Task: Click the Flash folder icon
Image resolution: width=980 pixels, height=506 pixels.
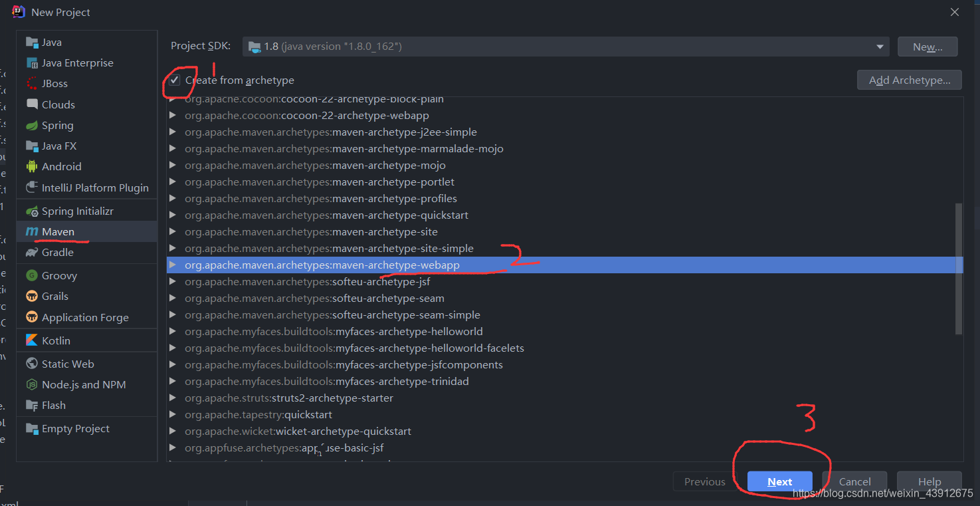Action: [x=32, y=406]
